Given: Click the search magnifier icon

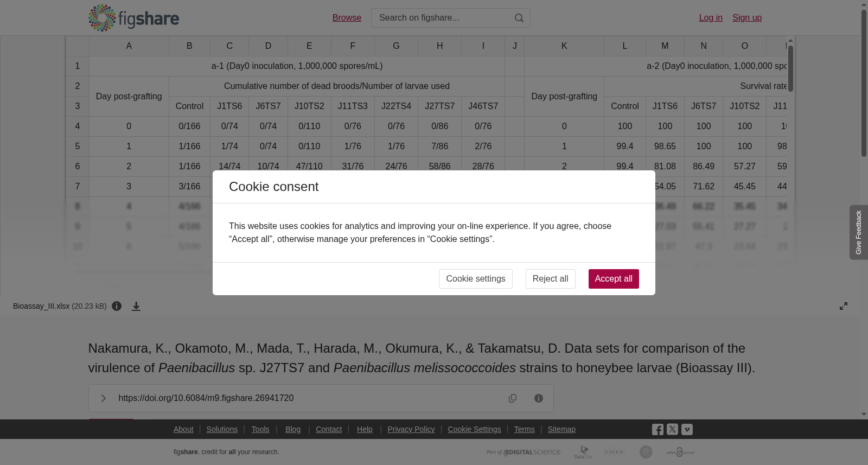Looking at the screenshot, I should [x=519, y=18].
